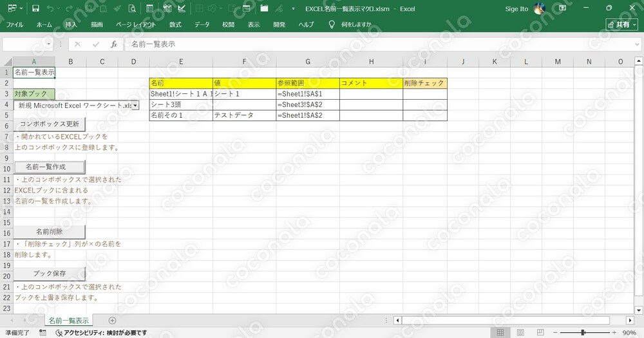Viewport: 644px width, 338px height.
Task: Open the folder icon in the quick access toolbar
Action: [x=264, y=8]
